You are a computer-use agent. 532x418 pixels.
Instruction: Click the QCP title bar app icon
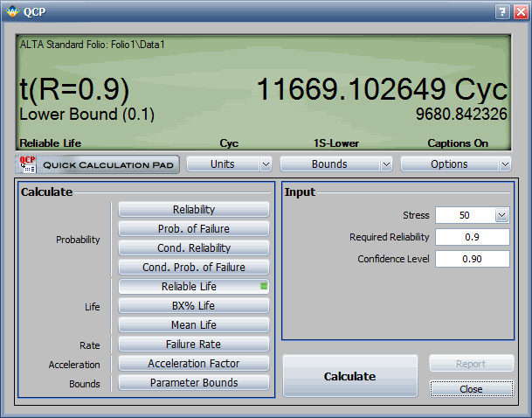tap(11, 11)
